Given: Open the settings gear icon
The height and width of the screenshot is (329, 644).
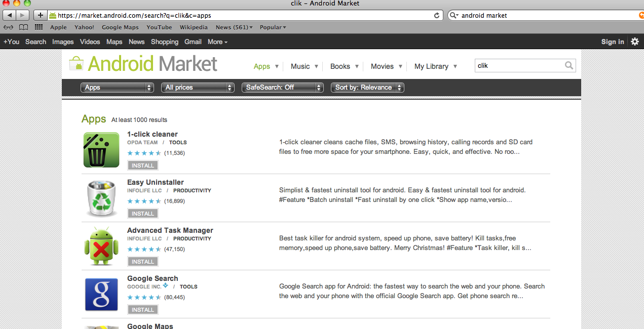Looking at the screenshot, I should (635, 42).
